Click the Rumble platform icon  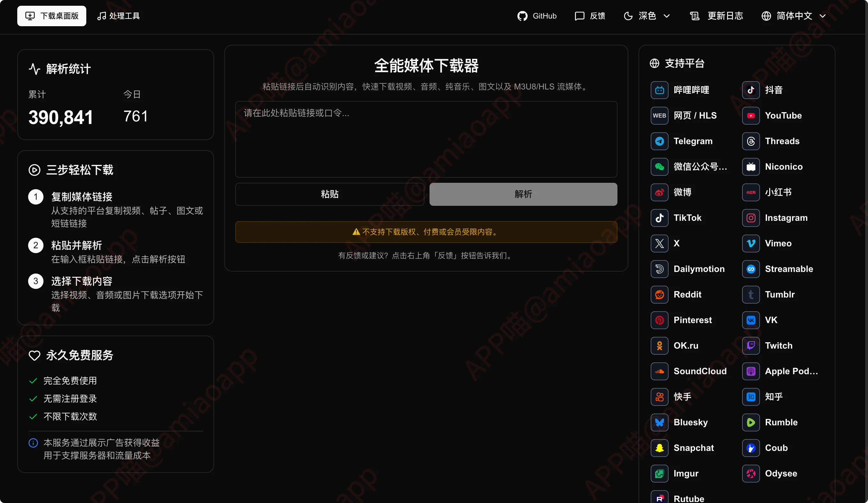click(750, 422)
